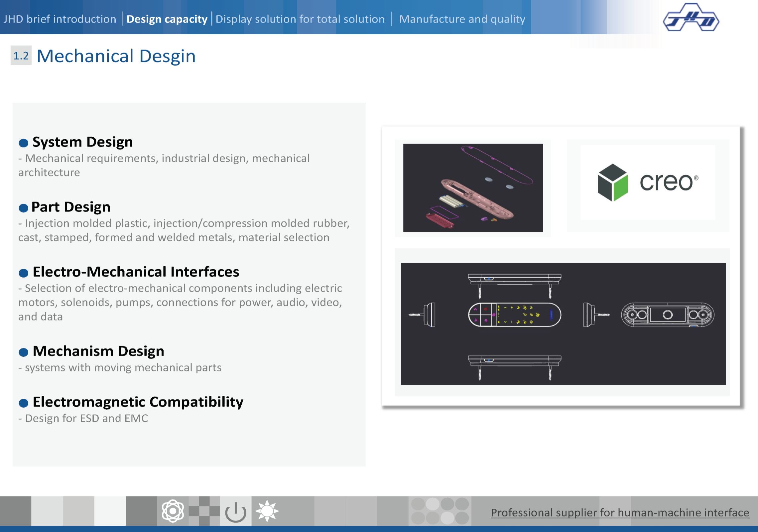
Task: Click the Electro-Mechanical Interfaces heading
Action: click(x=136, y=272)
